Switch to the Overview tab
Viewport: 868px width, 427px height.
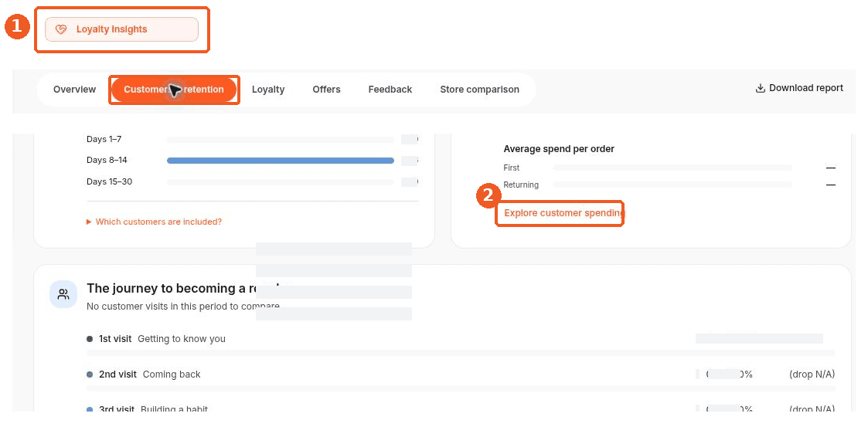click(75, 90)
